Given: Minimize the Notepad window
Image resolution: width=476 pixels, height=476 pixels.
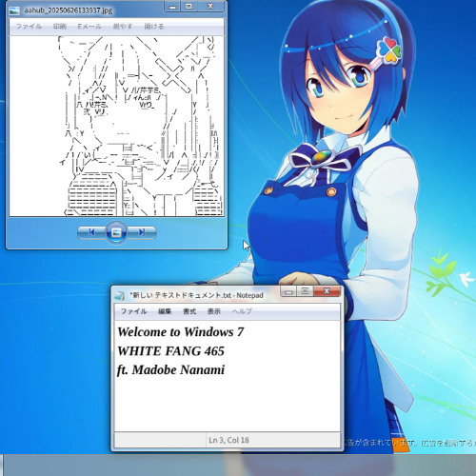Looking at the screenshot, I should [x=288, y=291].
